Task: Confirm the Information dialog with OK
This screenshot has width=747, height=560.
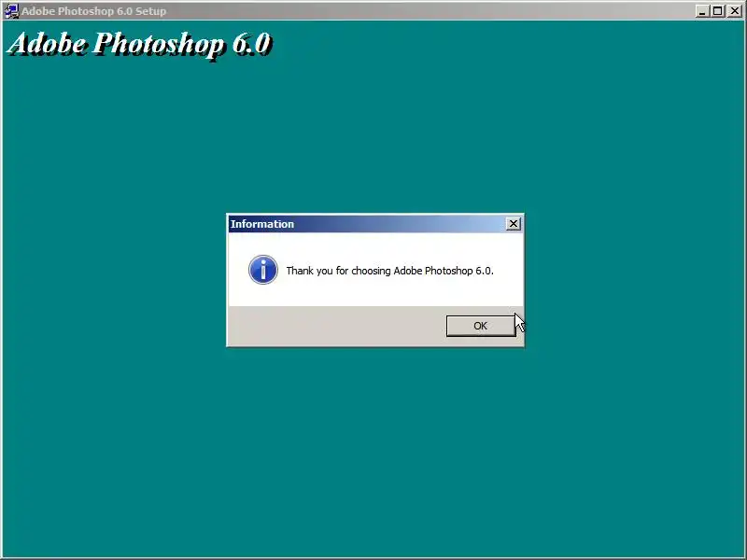Action: (x=480, y=326)
